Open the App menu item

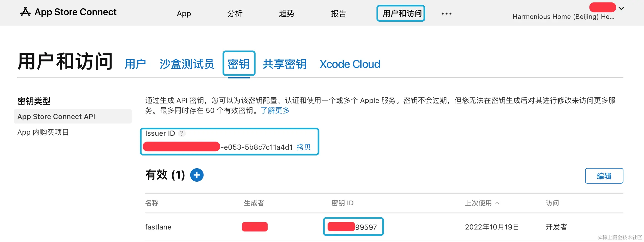184,13
